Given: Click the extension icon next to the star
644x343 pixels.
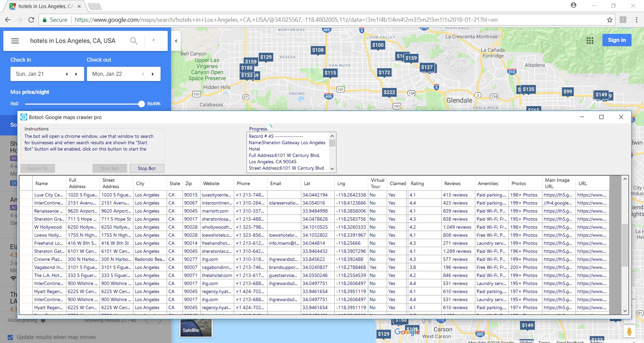Looking at the screenshot, I should 623,20.
